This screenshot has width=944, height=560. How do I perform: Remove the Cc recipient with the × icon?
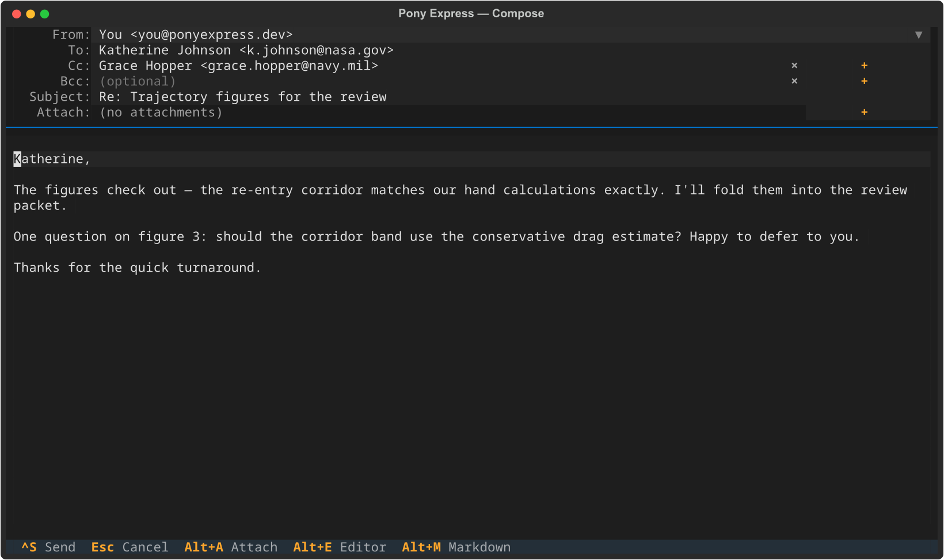(x=794, y=66)
